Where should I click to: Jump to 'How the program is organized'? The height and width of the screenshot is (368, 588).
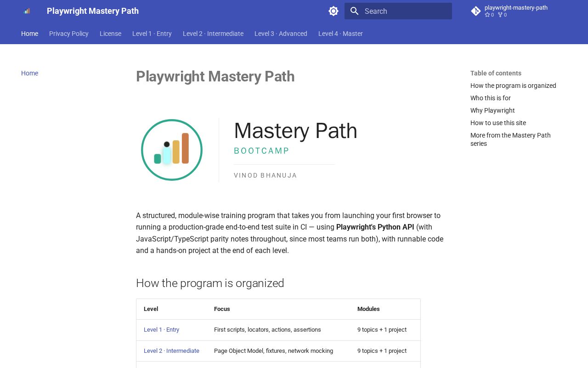click(x=513, y=86)
